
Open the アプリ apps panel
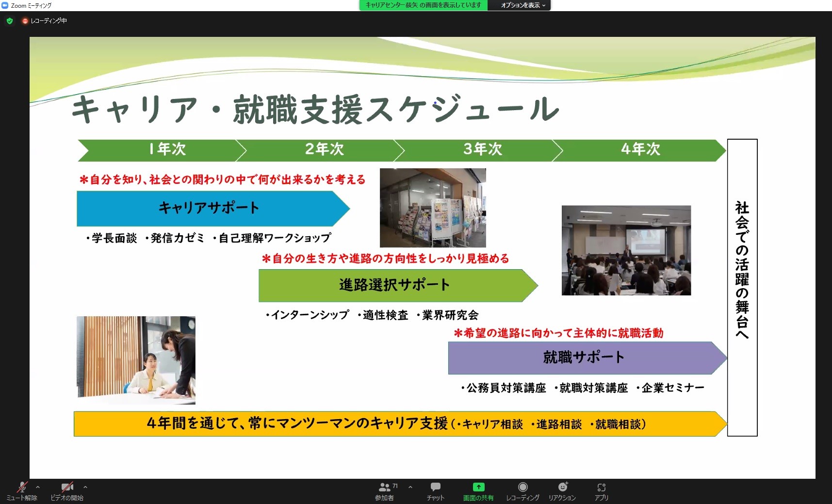[x=602, y=491]
